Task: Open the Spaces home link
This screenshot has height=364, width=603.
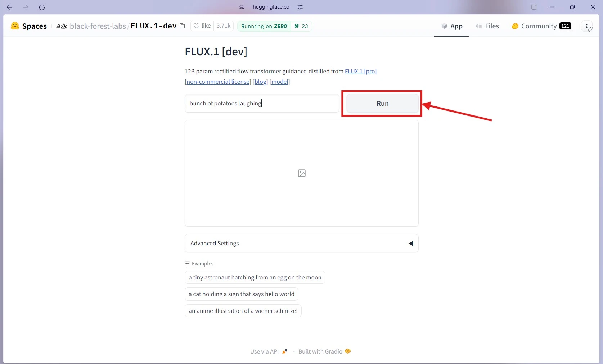Action: point(34,26)
